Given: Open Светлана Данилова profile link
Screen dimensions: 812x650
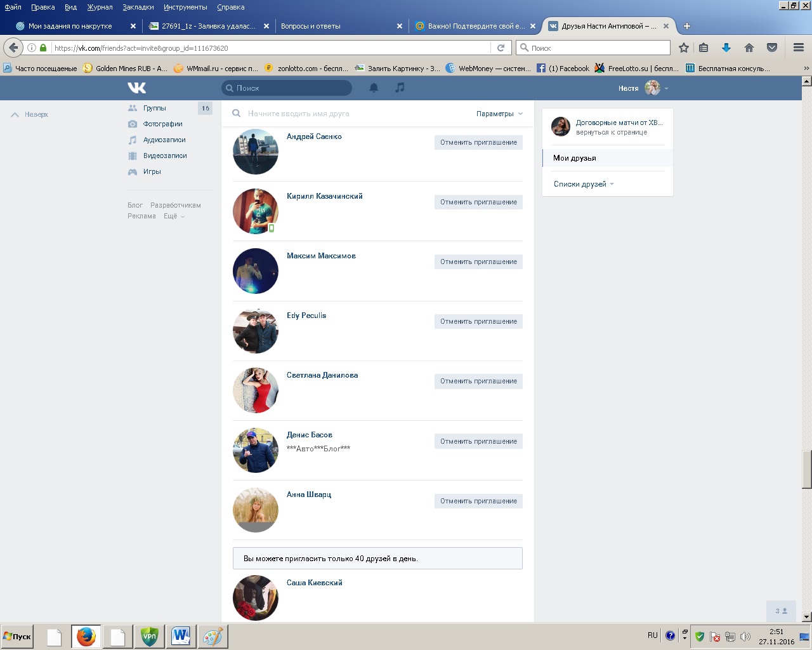Looking at the screenshot, I should [322, 375].
